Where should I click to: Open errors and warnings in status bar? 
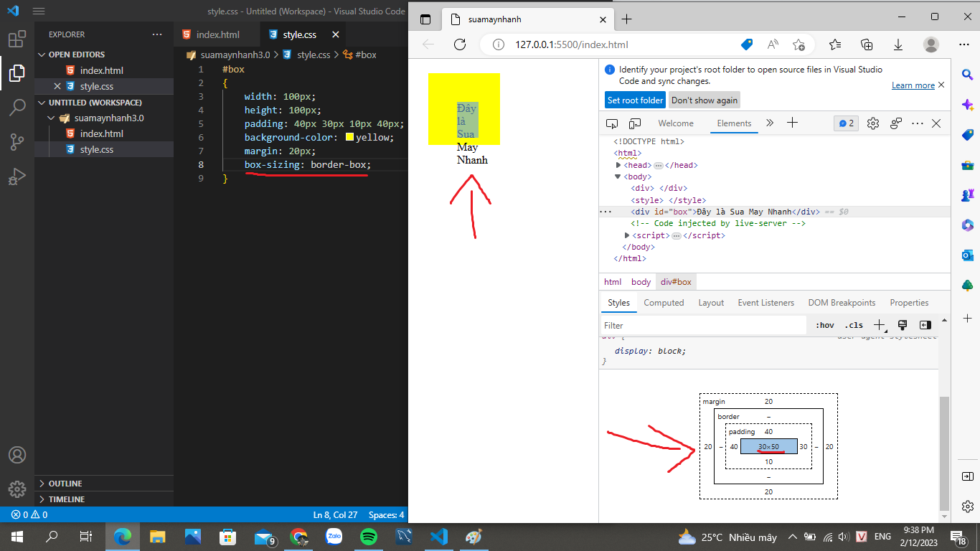(29, 515)
